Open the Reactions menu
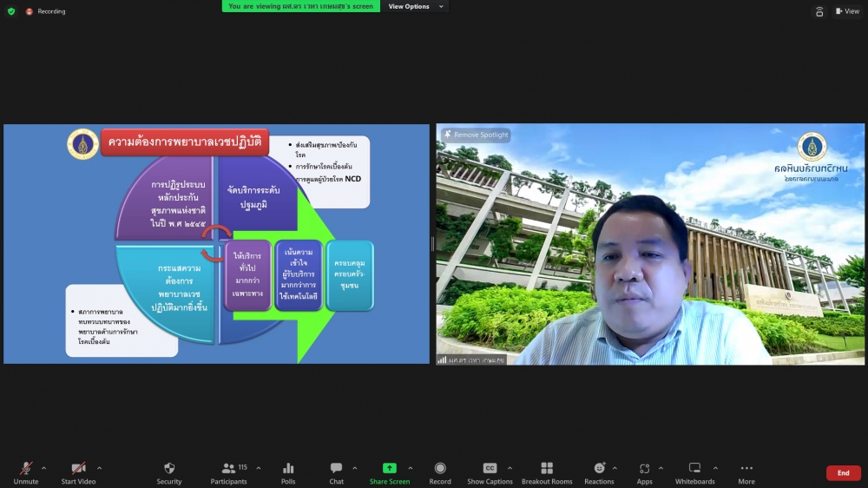The height and width of the screenshot is (488, 868). point(599,469)
